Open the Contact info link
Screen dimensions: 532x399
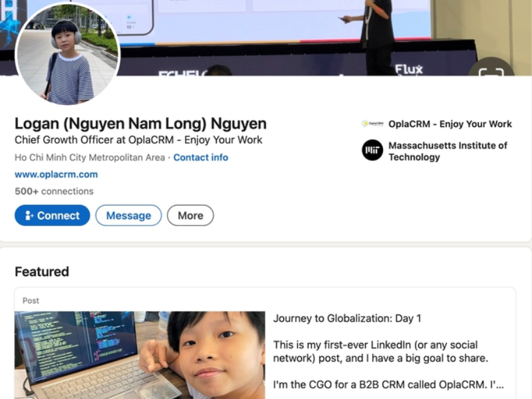click(x=201, y=158)
